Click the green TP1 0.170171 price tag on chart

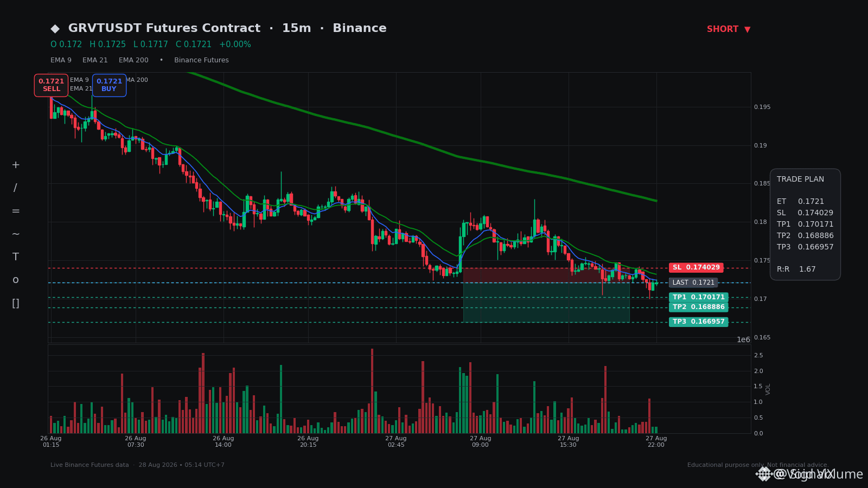pos(699,297)
